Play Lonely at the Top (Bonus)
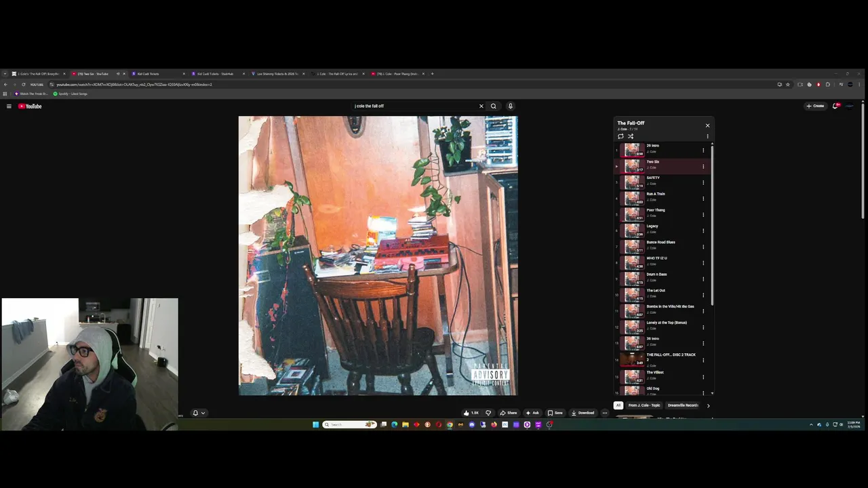This screenshot has width=868, height=488. 662,327
